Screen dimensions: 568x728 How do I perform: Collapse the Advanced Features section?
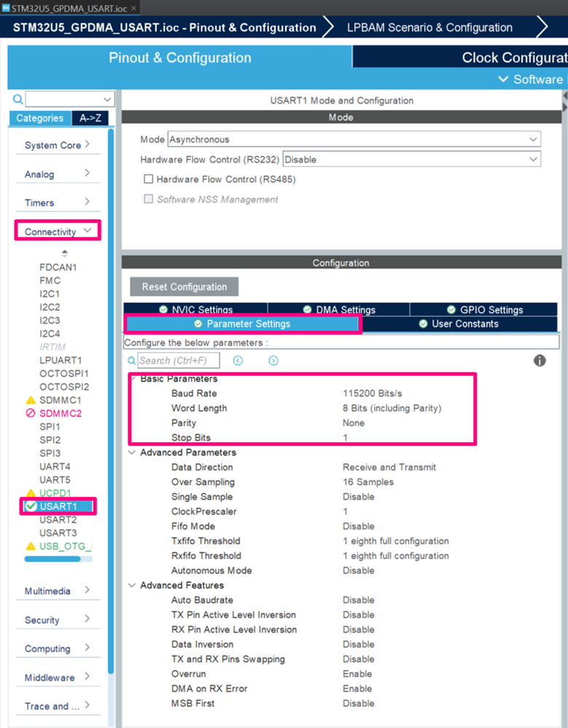click(x=132, y=585)
